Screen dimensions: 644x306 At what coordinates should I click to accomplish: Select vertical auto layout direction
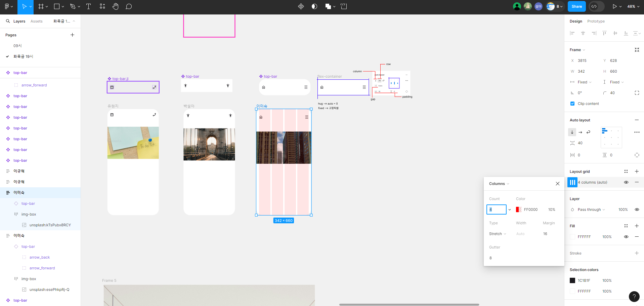[x=572, y=132]
